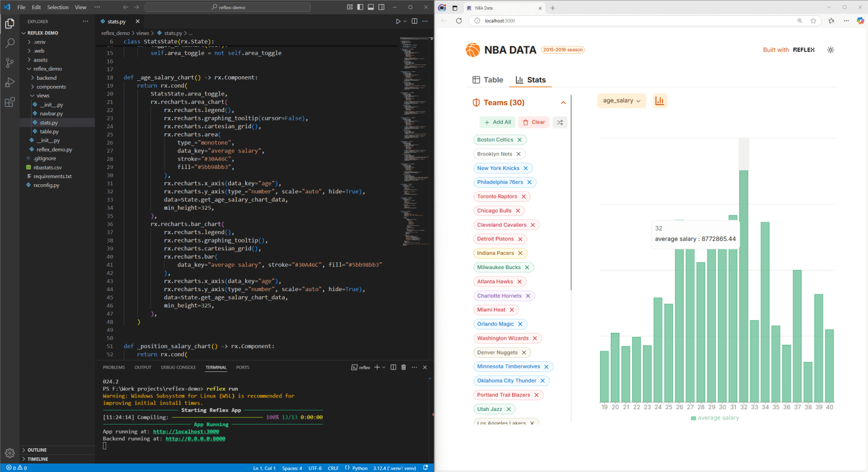This screenshot has width=868, height=472.
Task: Click the kill terminal trash icon
Action: tap(403, 367)
